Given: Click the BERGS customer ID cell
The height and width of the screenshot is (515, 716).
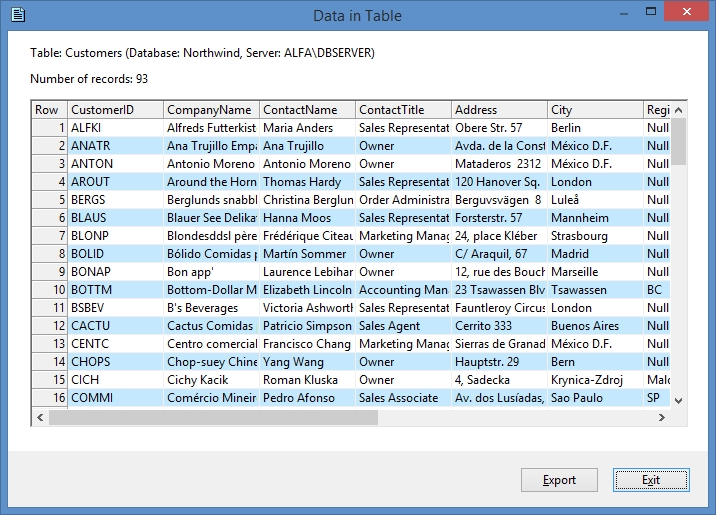Looking at the screenshot, I should pos(115,200).
